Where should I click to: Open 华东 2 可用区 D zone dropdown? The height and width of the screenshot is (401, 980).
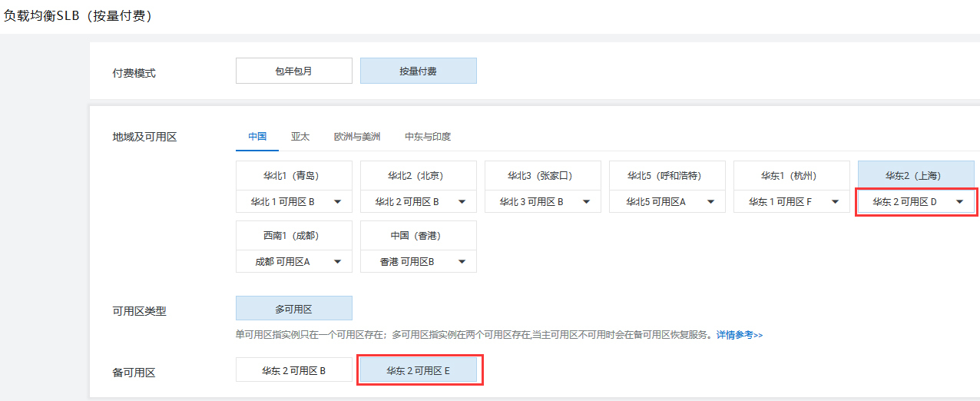[915, 202]
